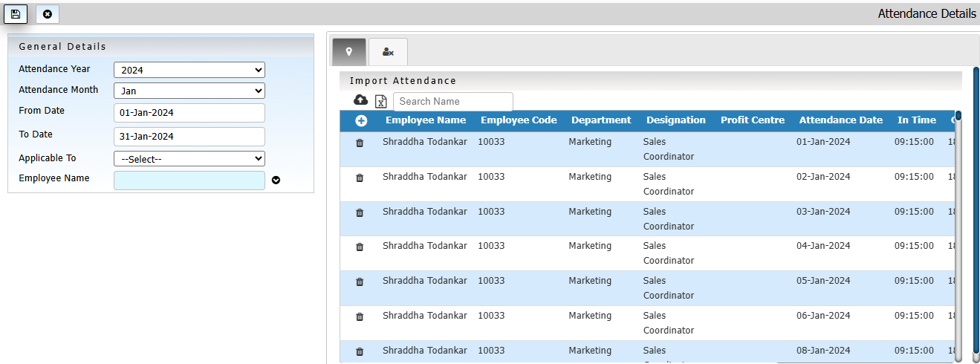The image size is (980, 364).
Task: Delete the 05-Jan-2024 attendance row
Action: [360, 282]
